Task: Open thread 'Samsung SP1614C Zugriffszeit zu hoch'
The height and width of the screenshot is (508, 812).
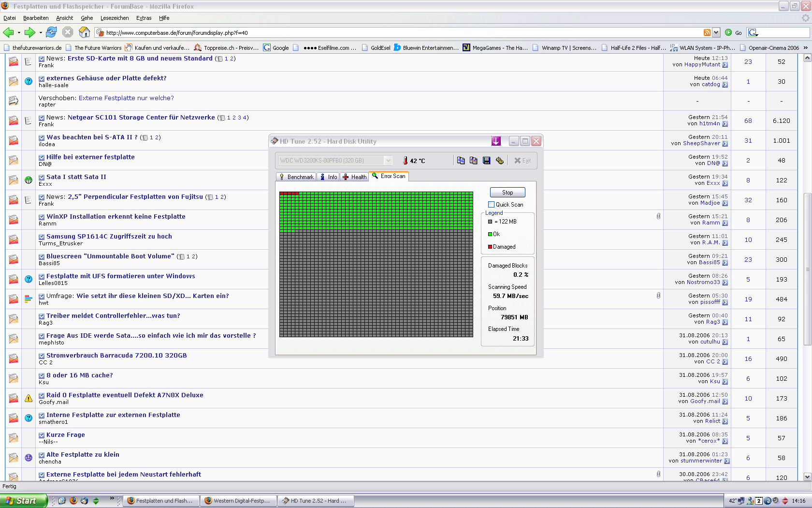Action: (x=109, y=236)
